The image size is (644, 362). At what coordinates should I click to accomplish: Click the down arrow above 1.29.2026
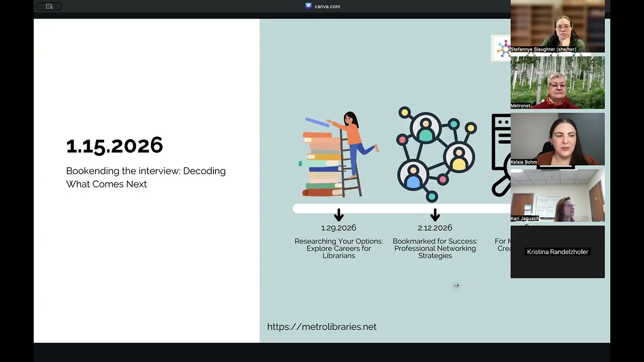[339, 215]
